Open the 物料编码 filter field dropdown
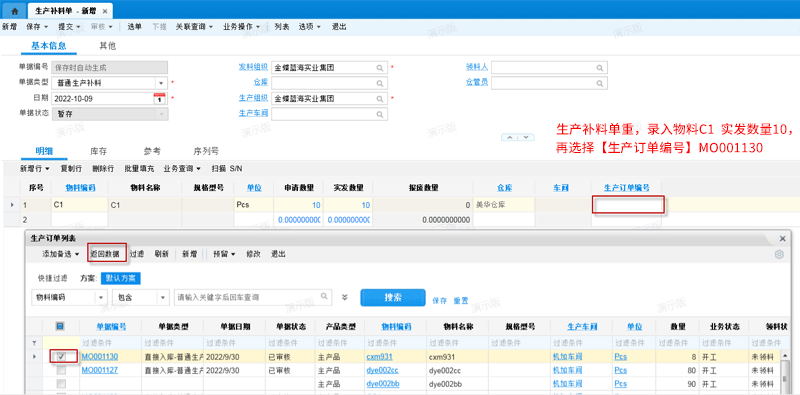The height and width of the screenshot is (395, 800). [x=102, y=298]
